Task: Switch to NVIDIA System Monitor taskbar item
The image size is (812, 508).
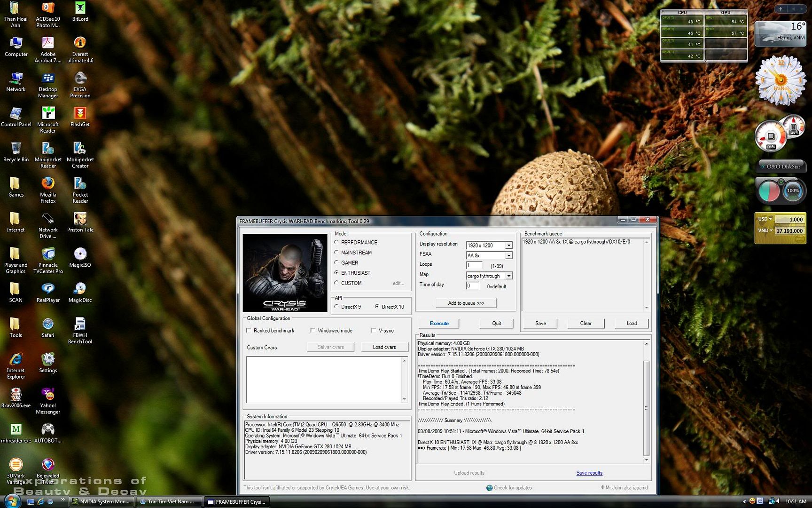Action: pyautogui.click(x=102, y=502)
